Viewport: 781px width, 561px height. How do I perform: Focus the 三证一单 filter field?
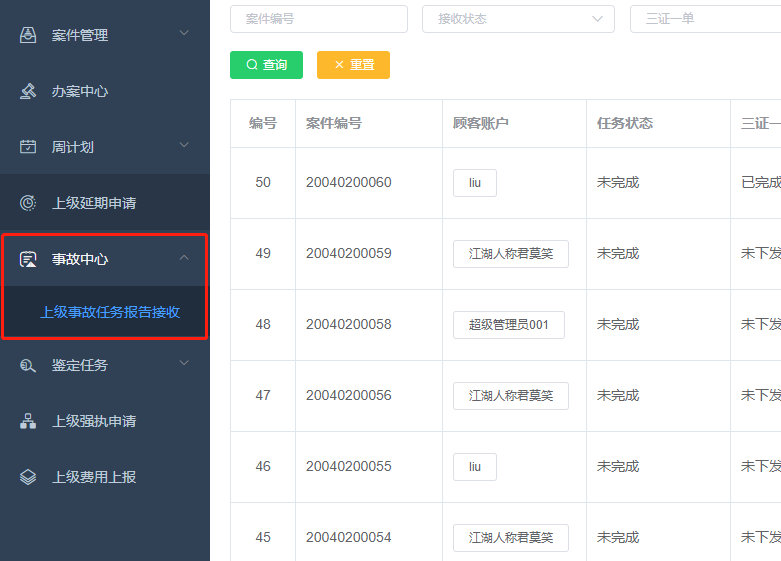click(x=705, y=19)
